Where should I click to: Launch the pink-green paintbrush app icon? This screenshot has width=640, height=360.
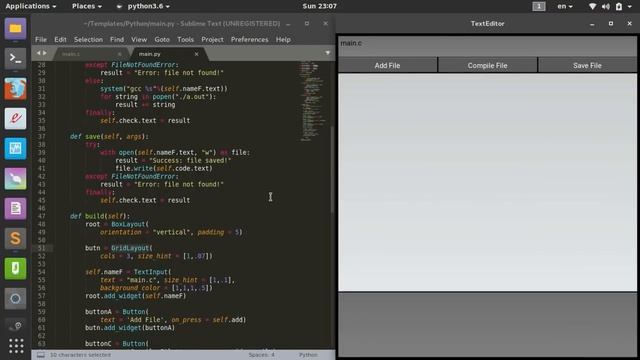[16, 178]
